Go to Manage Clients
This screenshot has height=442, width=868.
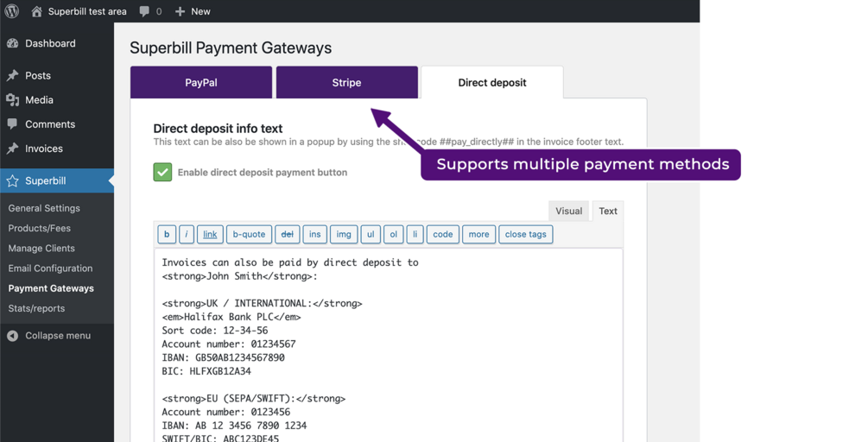point(41,249)
